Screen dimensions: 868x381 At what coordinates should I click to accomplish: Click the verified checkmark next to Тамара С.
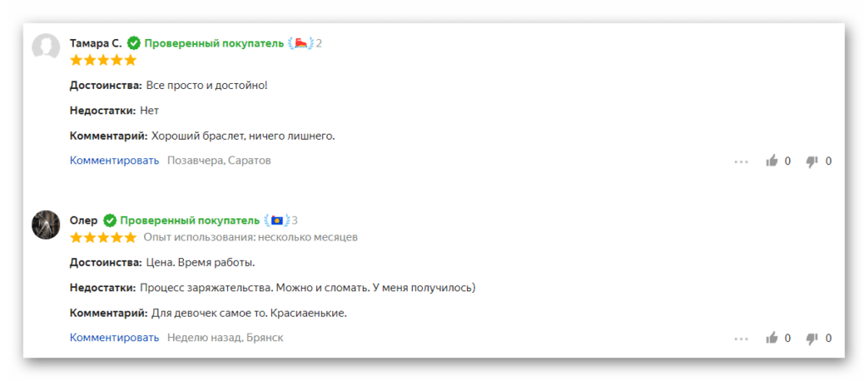pos(133,43)
